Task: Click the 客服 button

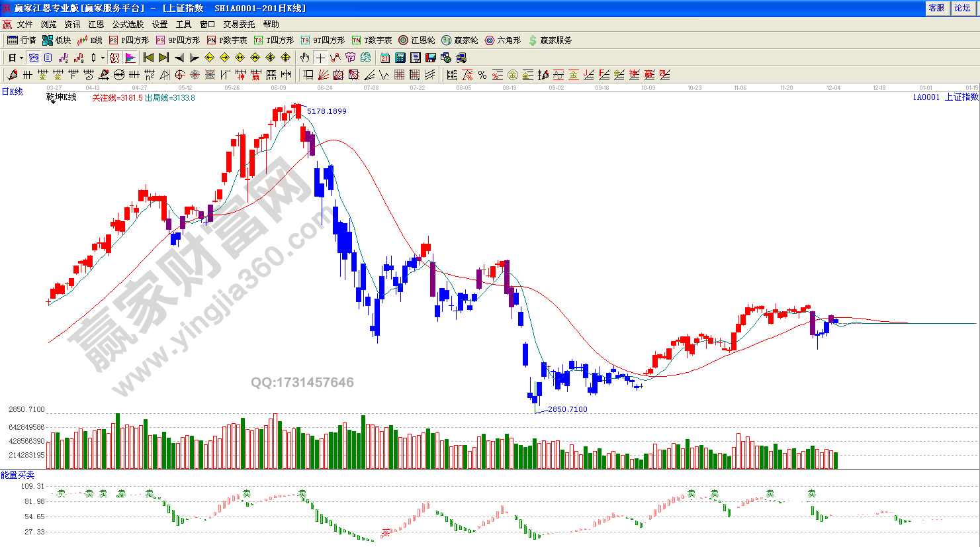Action: point(936,8)
